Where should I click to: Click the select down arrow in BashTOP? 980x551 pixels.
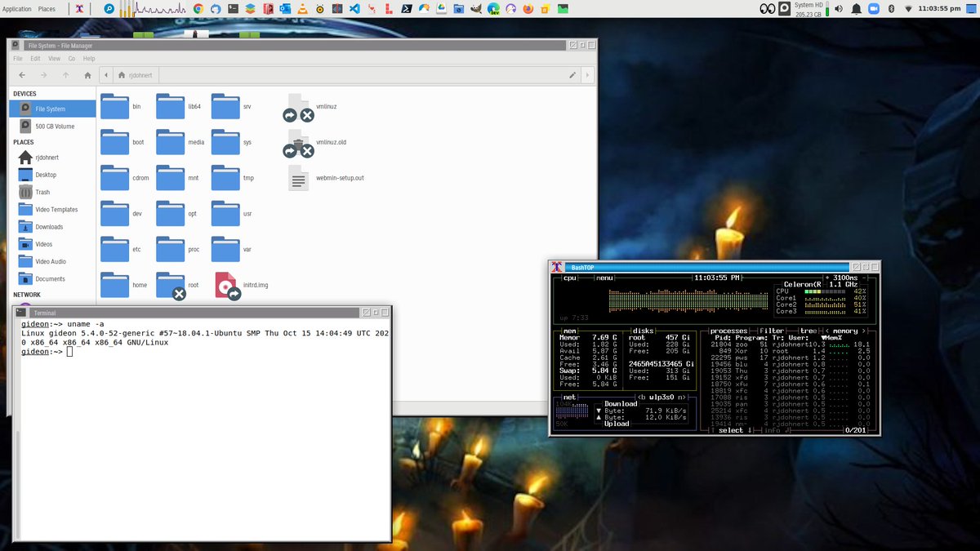750,430
